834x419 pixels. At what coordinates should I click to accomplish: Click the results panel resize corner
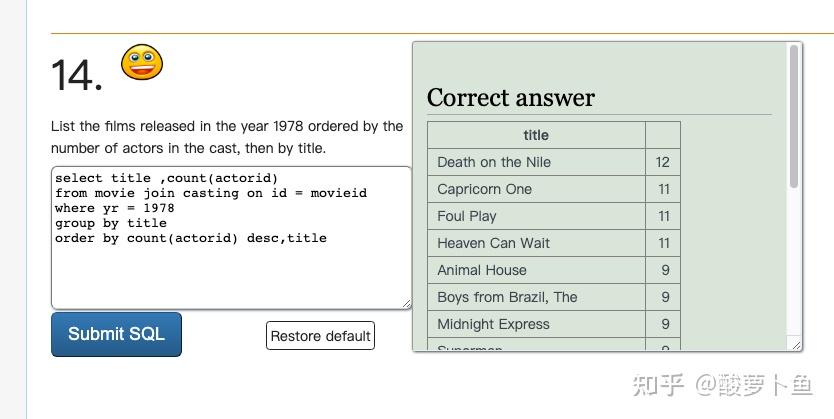(796, 345)
